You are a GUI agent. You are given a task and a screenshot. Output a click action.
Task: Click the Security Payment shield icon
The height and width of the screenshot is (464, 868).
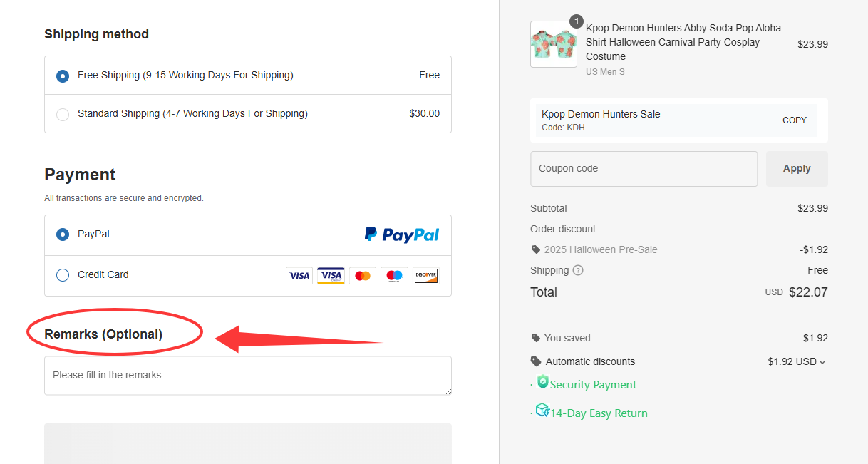coord(542,382)
